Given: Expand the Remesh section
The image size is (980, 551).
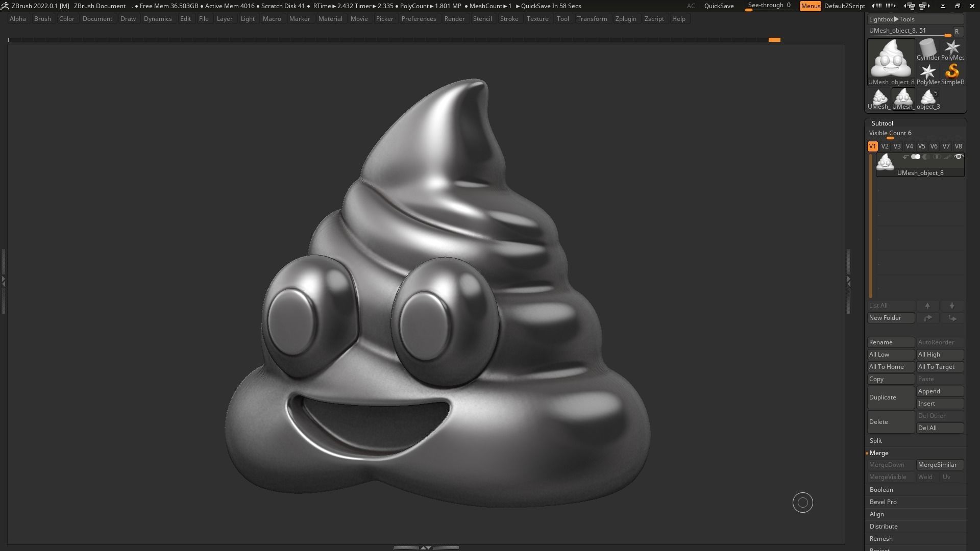Looking at the screenshot, I should click(x=881, y=539).
